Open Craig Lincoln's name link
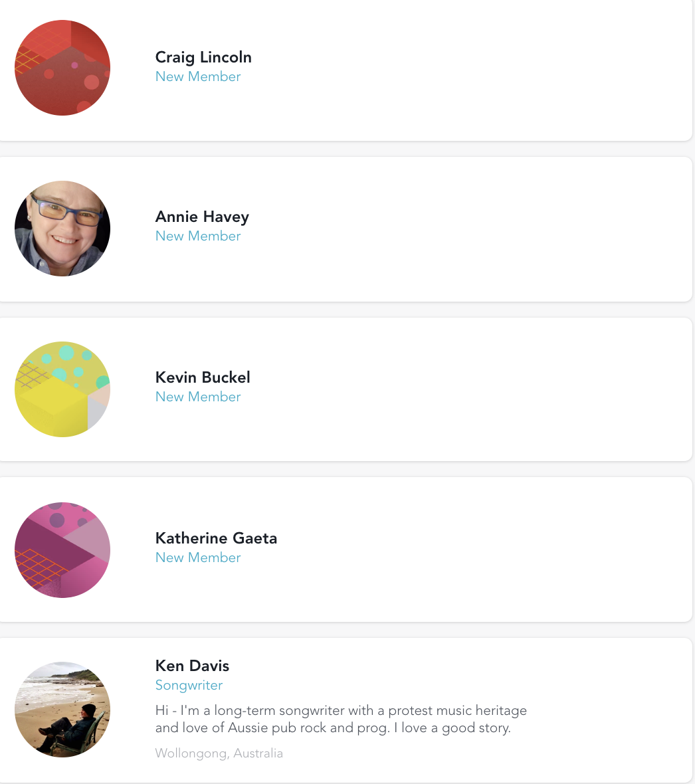The height and width of the screenshot is (784, 695). tap(203, 57)
